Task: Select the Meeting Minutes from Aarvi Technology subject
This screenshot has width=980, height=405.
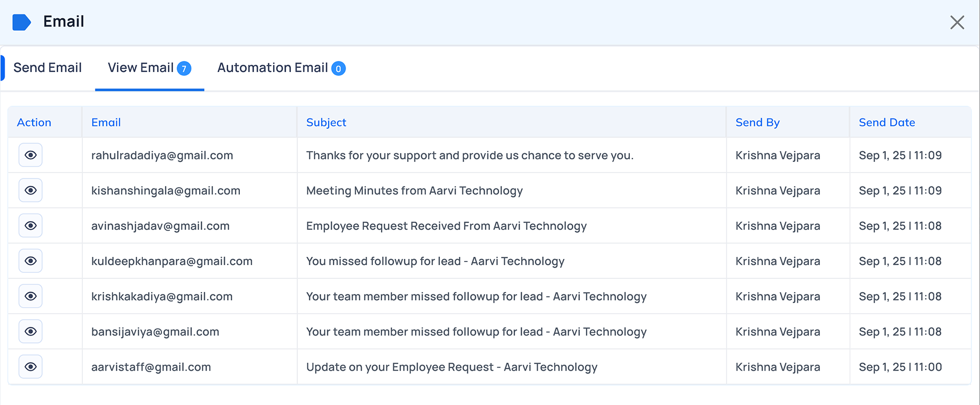Action: [x=414, y=190]
